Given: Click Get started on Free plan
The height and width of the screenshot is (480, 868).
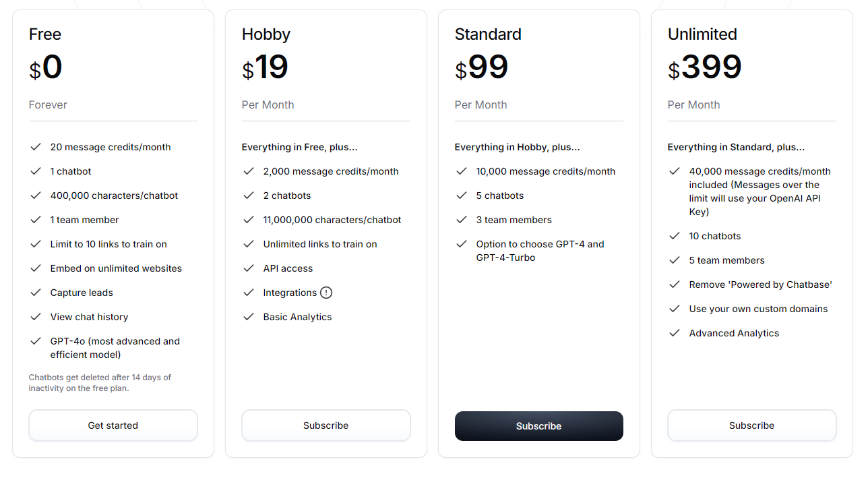Looking at the screenshot, I should coord(113,425).
